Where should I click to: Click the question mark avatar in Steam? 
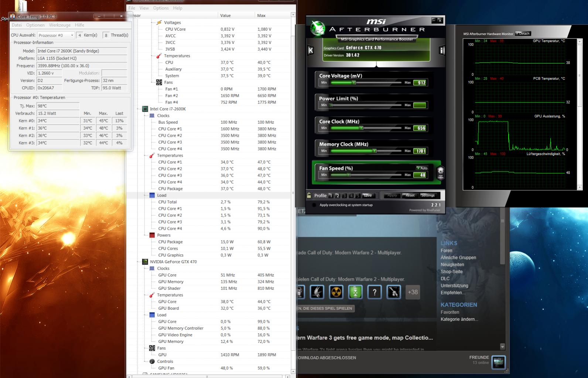(374, 292)
